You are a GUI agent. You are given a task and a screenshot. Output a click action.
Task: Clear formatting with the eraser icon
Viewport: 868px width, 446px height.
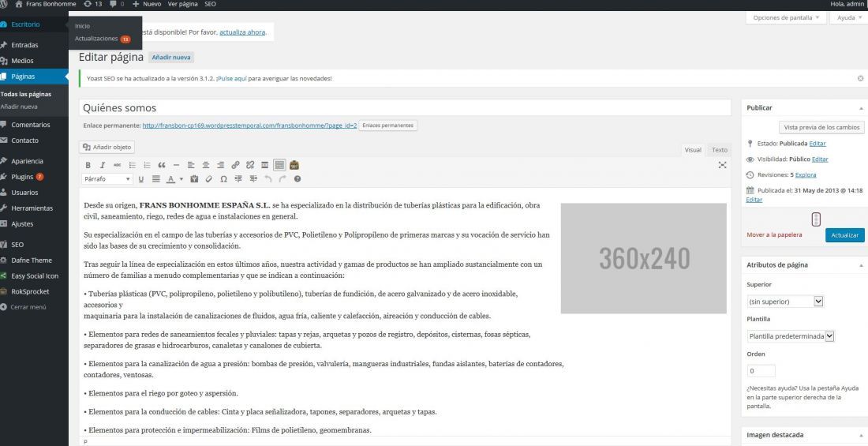point(208,179)
